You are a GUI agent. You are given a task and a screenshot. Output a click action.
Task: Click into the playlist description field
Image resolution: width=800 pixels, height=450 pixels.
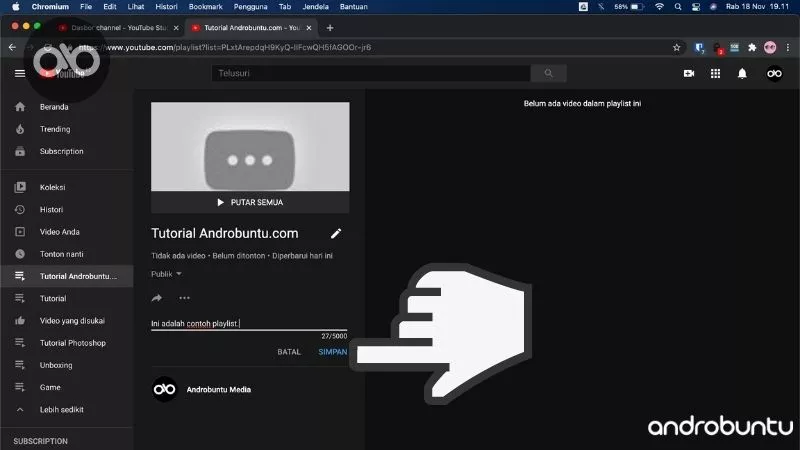(249, 323)
